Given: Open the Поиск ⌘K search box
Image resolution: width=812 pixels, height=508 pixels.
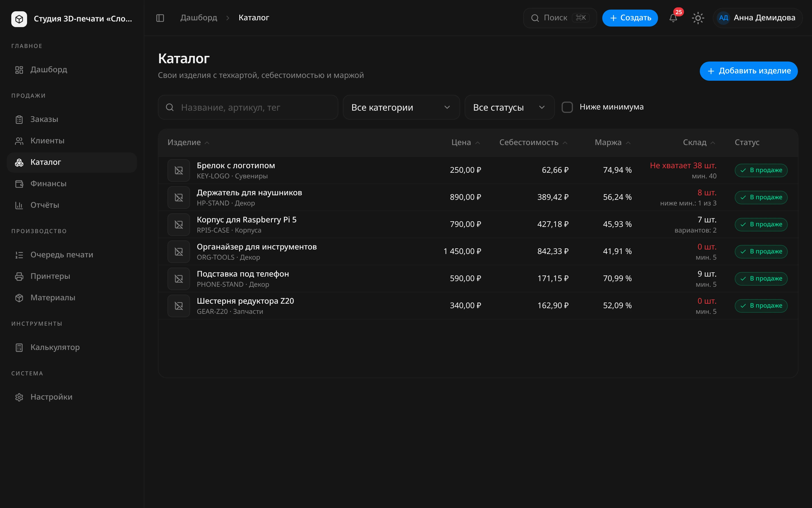Looking at the screenshot, I should point(560,18).
